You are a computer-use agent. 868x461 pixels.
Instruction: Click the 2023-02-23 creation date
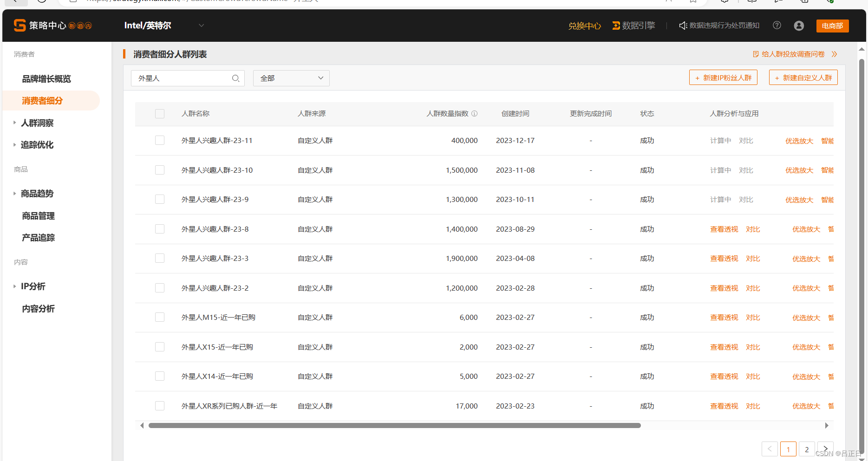point(515,406)
